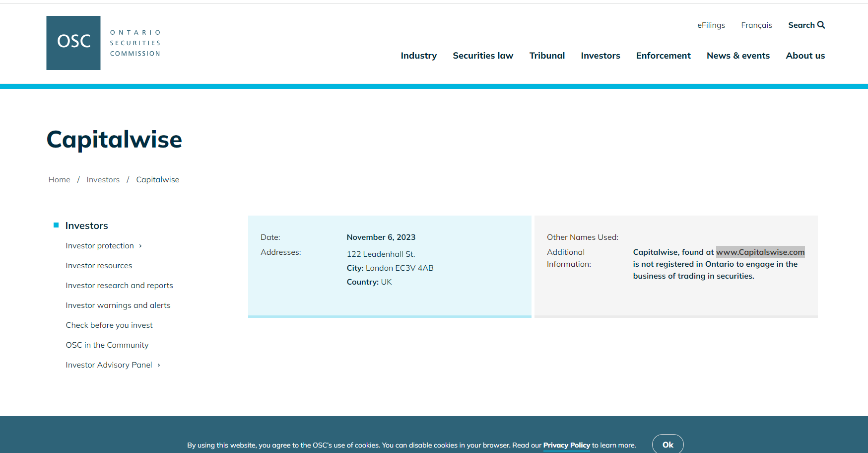The width and height of the screenshot is (868, 453).
Task: Open the Securities law menu
Action: pos(482,56)
